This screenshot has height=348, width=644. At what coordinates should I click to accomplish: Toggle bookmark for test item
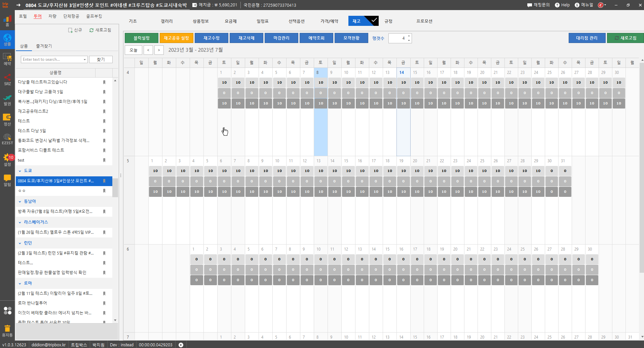[104, 160]
